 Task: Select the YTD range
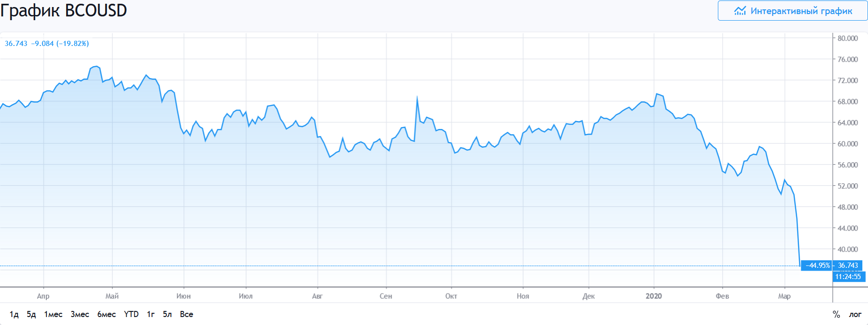tap(131, 314)
